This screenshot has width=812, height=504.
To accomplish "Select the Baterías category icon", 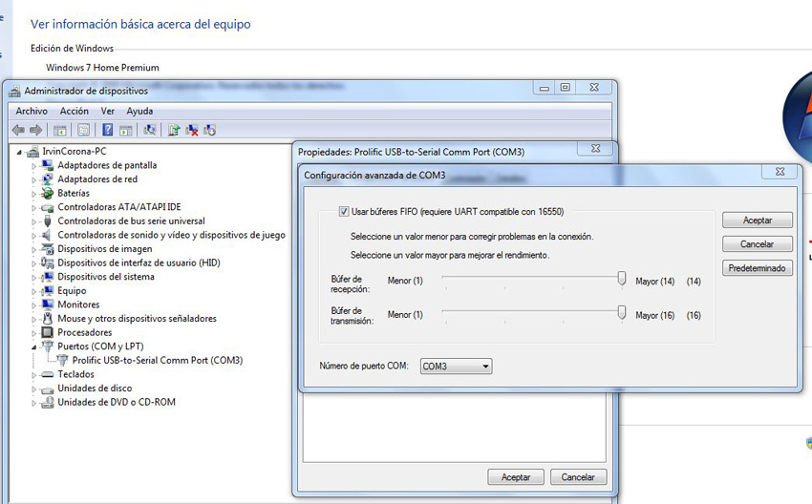I will 48,193.
